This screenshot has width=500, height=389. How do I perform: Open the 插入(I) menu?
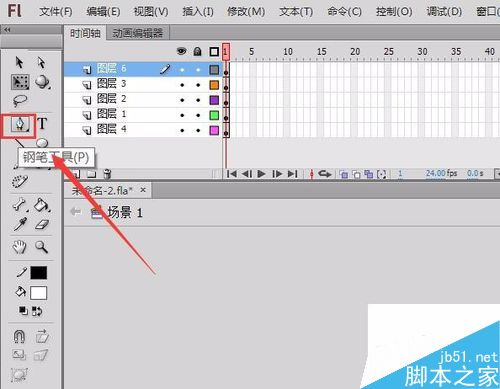(x=198, y=12)
